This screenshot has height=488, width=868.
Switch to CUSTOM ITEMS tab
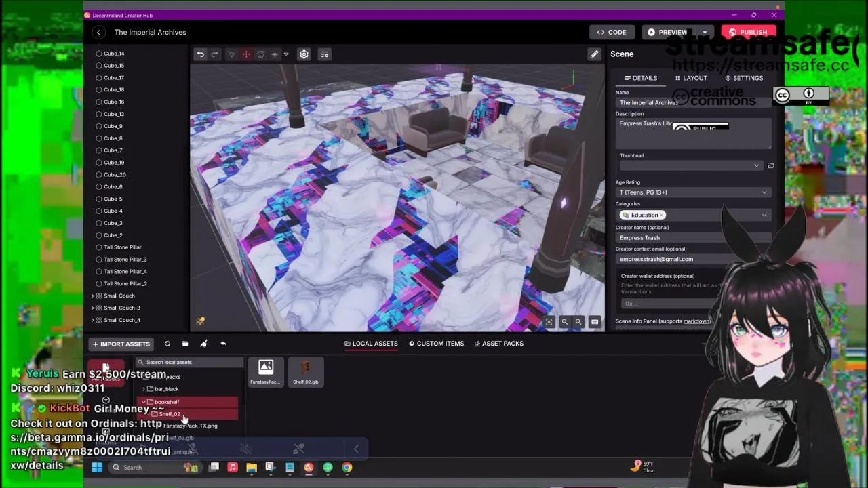click(437, 344)
